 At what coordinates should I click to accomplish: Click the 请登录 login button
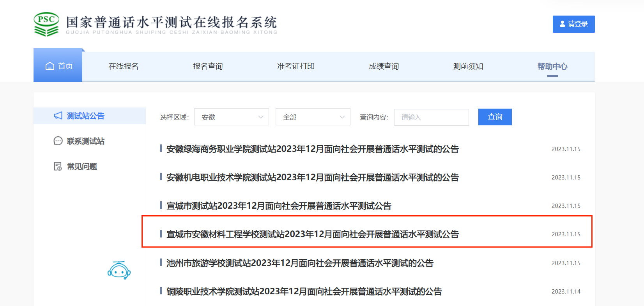tap(574, 24)
